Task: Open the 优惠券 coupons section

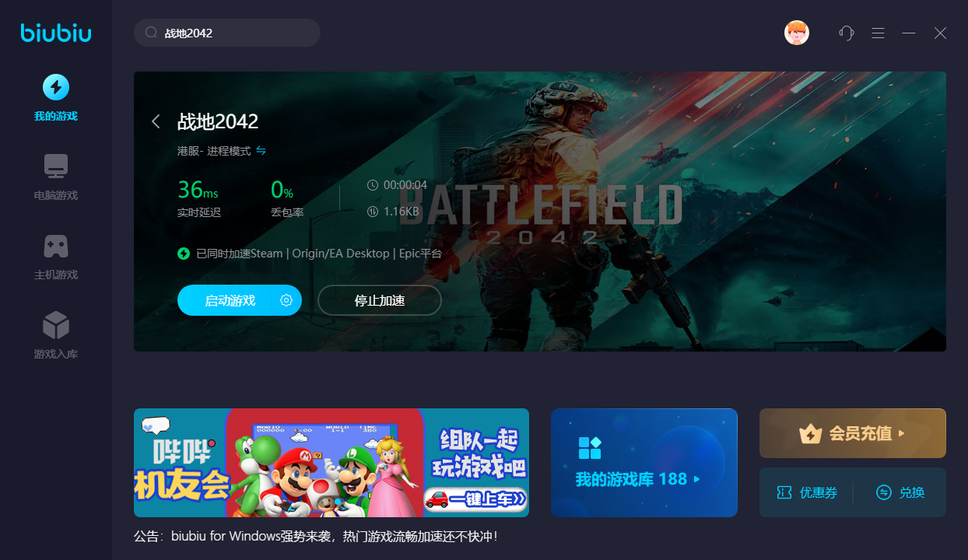Action: click(x=807, y=492)
